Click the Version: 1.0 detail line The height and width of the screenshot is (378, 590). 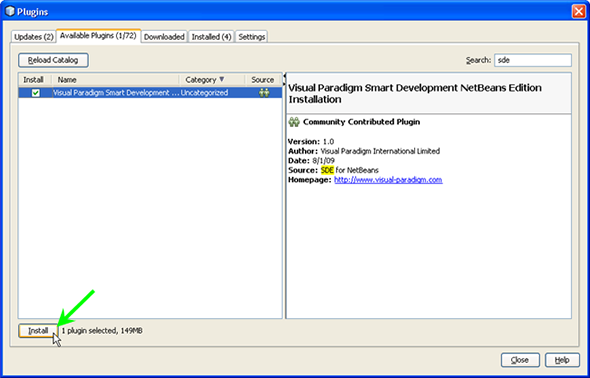point(311,142)
